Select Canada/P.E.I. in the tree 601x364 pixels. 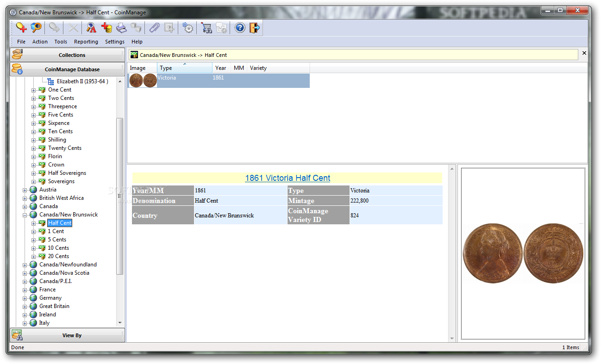click(x=56, y=281)
